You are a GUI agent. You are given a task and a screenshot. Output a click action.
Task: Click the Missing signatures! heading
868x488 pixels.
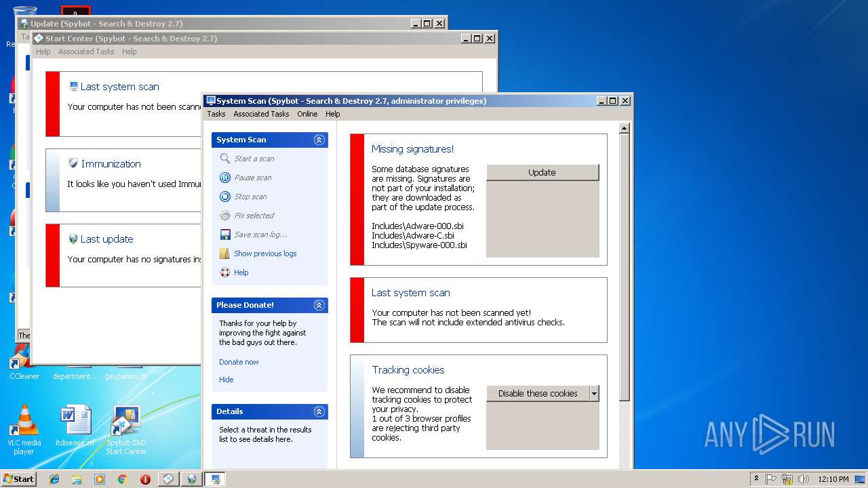(x=412, y=149)
